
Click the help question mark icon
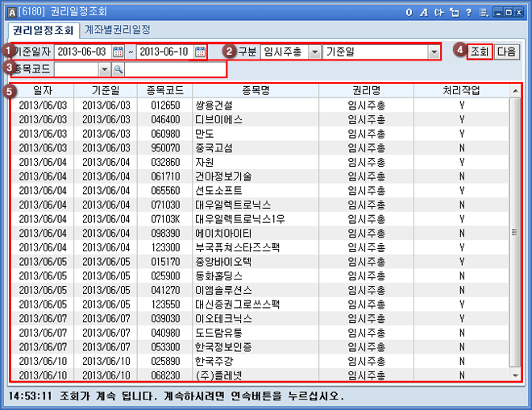click(468, 12)
